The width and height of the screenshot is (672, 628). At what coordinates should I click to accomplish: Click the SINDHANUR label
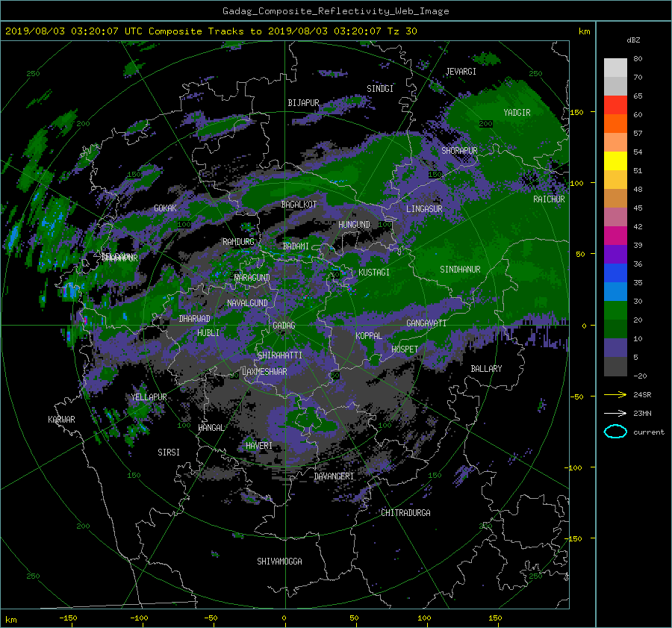coord(460,270)
